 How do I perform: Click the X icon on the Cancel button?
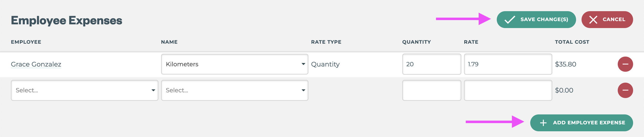click(593, 20)
